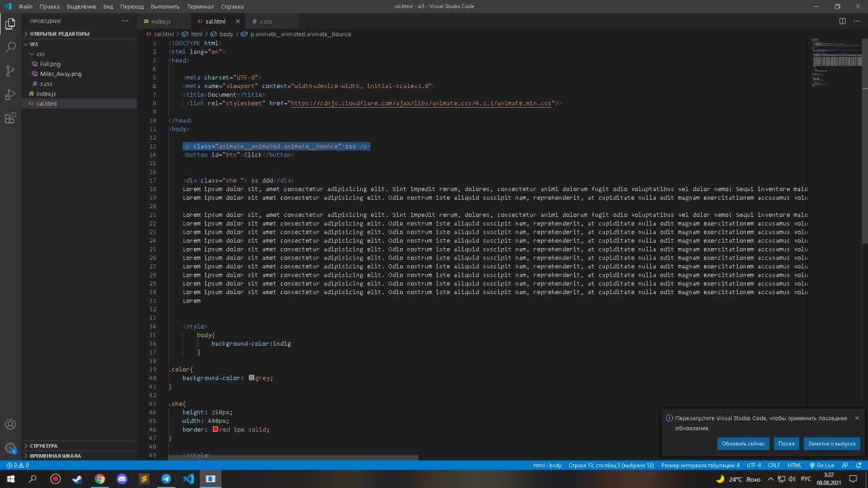
Task: Click the Go Live status bar button
Action: [821, 466]
